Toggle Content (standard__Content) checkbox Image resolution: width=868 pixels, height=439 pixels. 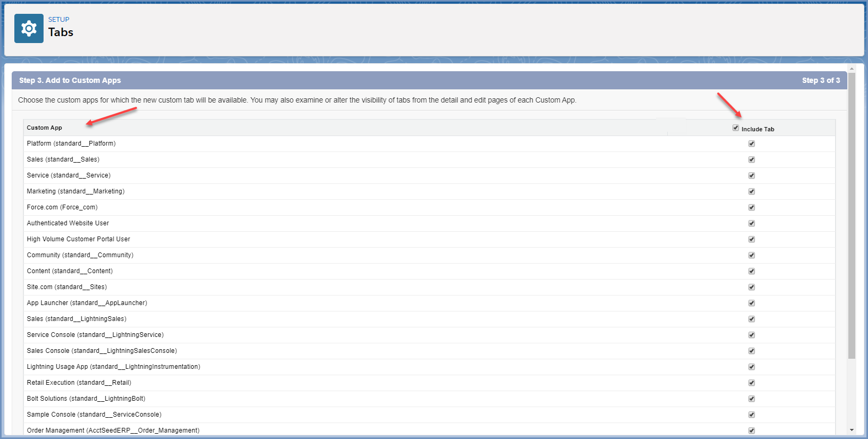coord(752,271)
